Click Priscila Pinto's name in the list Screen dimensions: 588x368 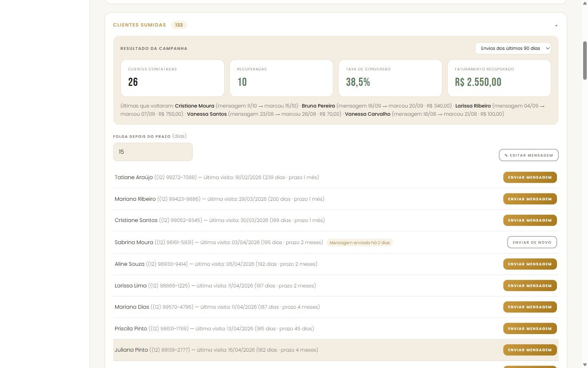[x=131, y=329]
